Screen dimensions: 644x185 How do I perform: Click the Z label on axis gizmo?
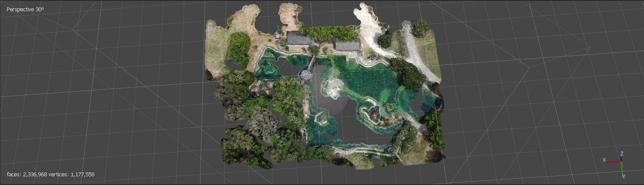click(621, 153)
